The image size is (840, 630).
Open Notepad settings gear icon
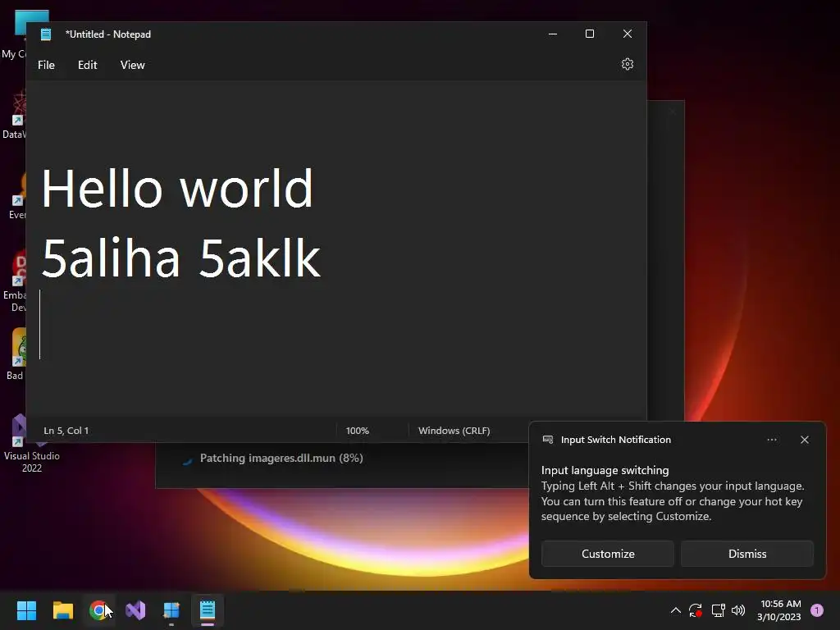tap(628, 64)
